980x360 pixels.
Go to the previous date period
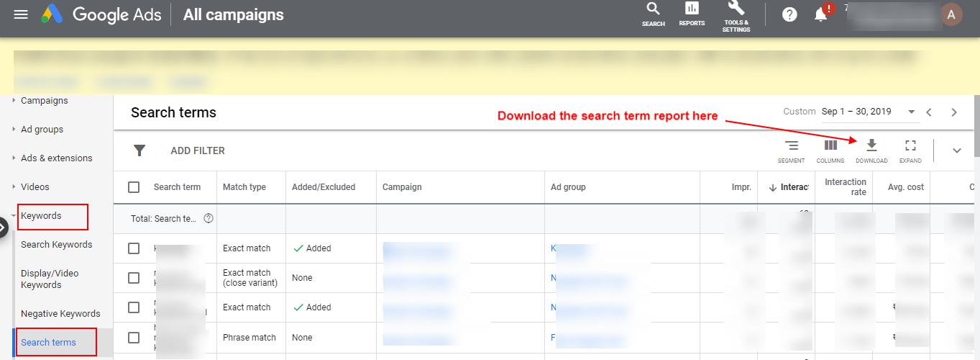pos(929,112)
